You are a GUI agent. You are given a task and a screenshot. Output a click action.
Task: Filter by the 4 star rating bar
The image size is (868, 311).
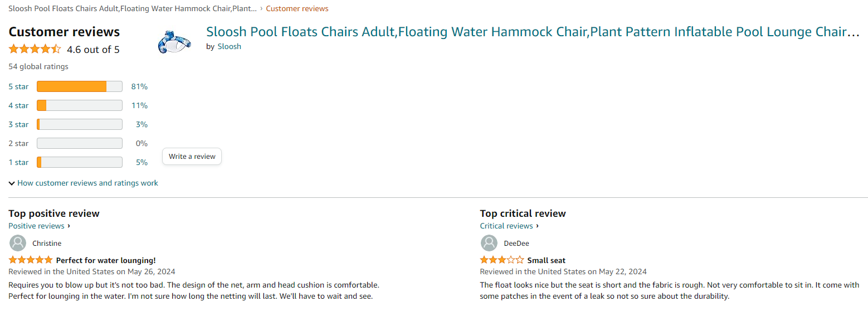pyautogui.click(x=79, y=105)
